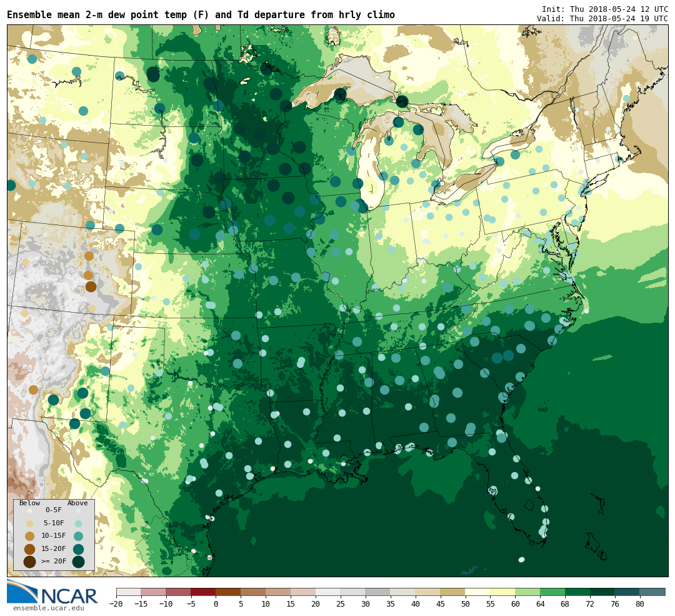Pick the gray swatch between 30 and 35

pyautogui.click(x=378, y=592)
